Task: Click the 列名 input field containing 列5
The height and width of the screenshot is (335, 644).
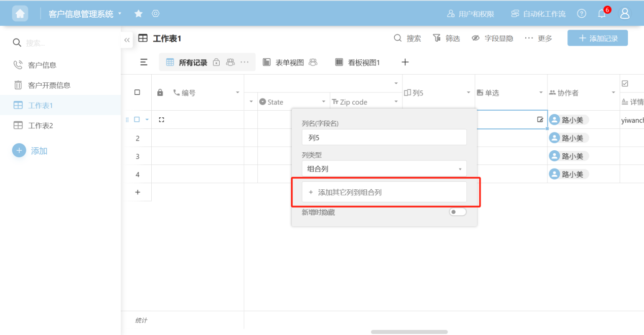Action: coord(384,138)
